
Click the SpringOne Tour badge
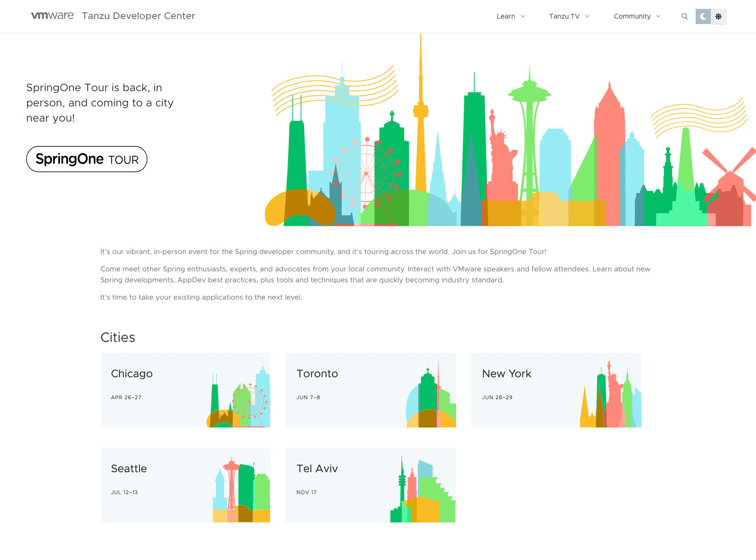coord(87,159)
